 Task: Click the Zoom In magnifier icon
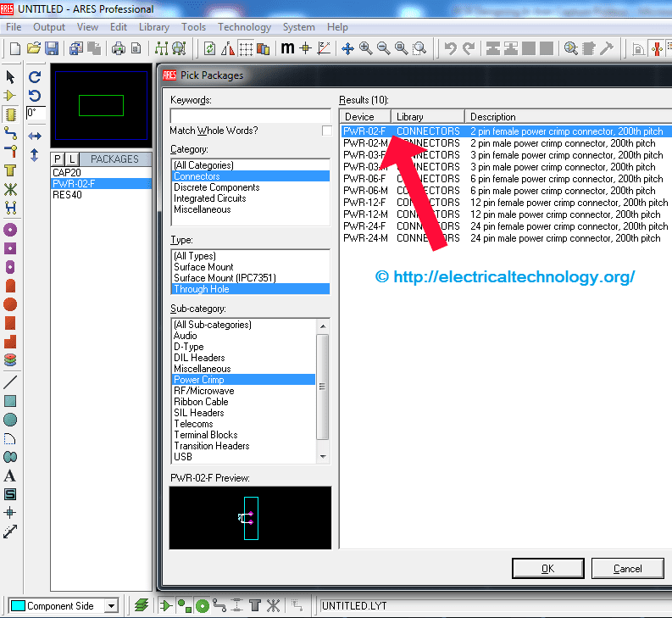point(365,48)
